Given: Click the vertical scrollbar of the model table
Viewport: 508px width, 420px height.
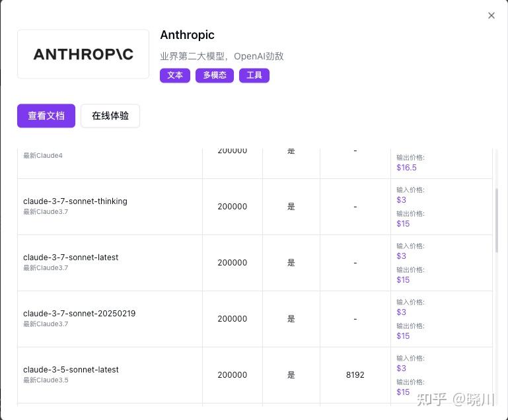Looking at the screenshot, I should (x=497, y=220).
